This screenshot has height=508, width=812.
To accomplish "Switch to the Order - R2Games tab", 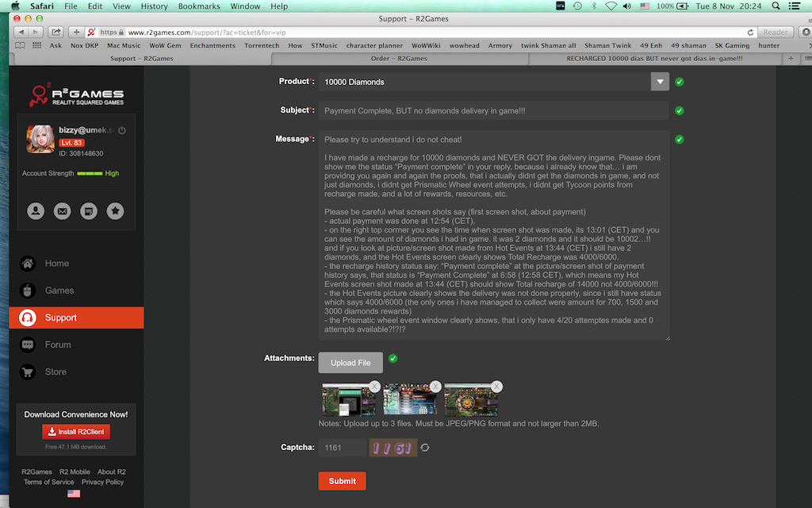I will tap(399, 58).
